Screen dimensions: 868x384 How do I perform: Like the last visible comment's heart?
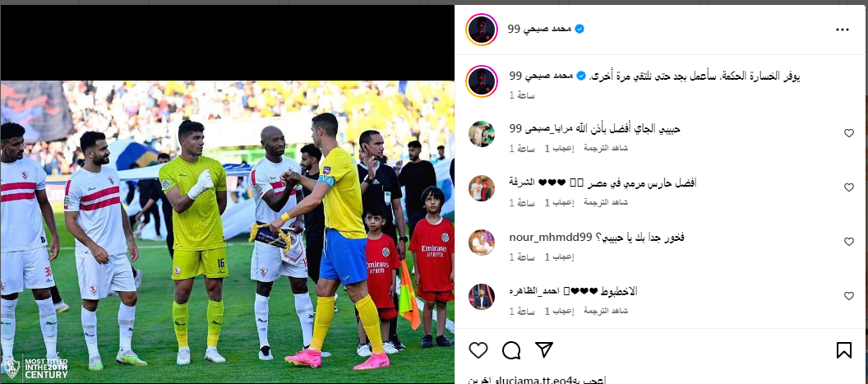coord(848,296)
